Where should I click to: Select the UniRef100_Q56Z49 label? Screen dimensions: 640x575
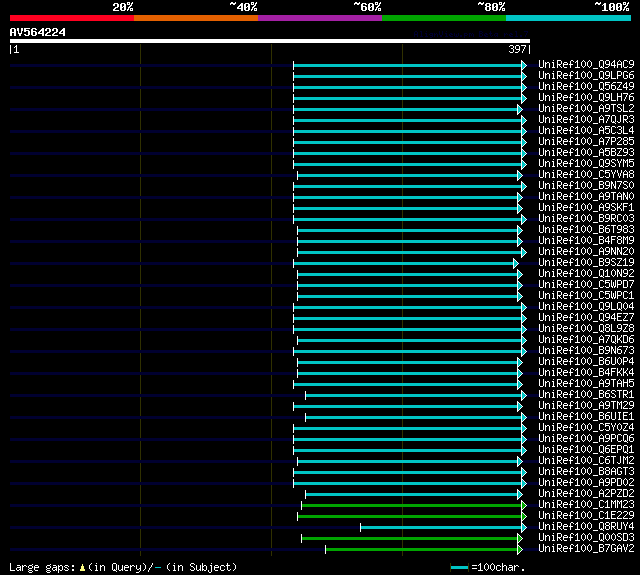pos(586,87)
